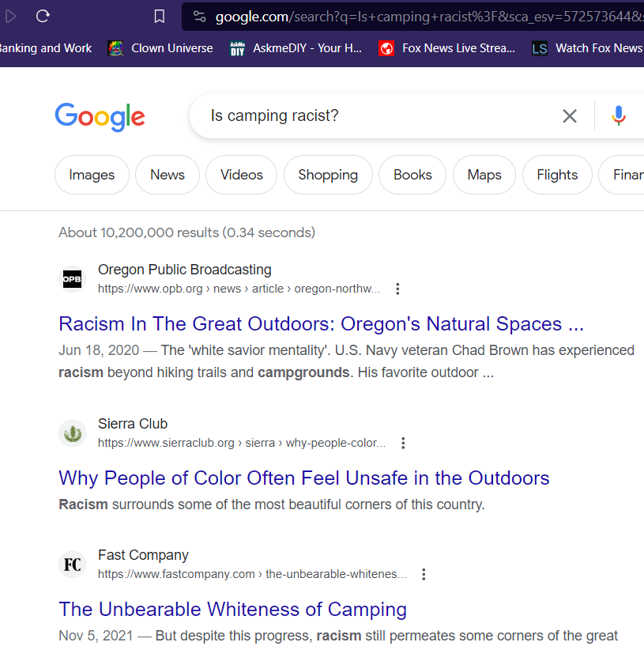Switch to News search tab
This screenshot has height=646, width=644.
pos(168,175)
